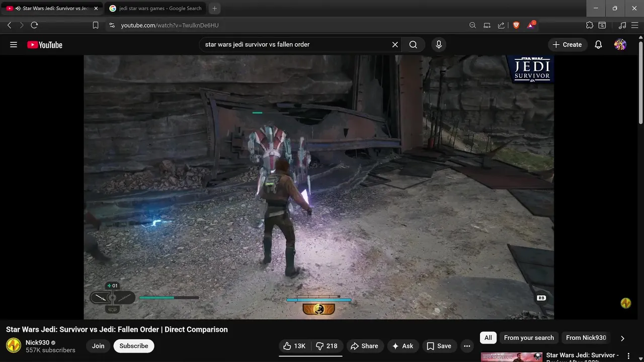This screenshot has height=362, width=644.
Task: Dislike the video (218)
Action: pyautogui.click(x=327, y=346)
